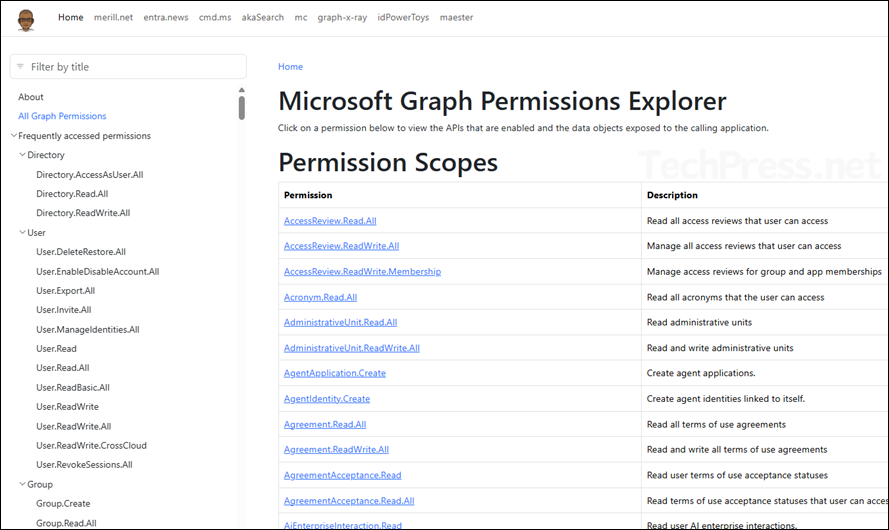Select Group.Create in the sidebar tree

point(63,504)
